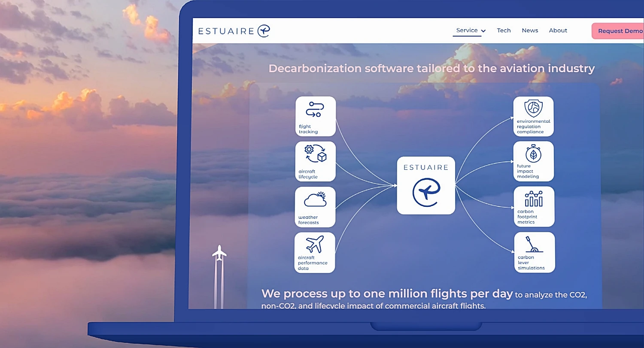Expand the Service dropdown chevron
Viewport: 644px width, 348px height.
[483, 31]
